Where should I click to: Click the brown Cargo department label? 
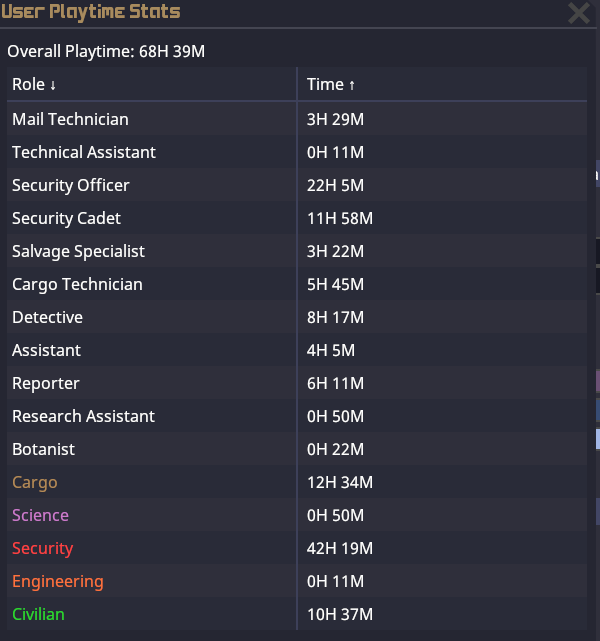[35, 482]
